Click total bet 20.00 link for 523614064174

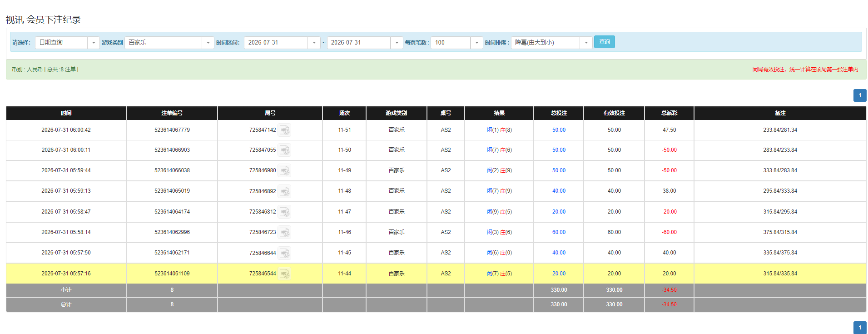[559, 212]
